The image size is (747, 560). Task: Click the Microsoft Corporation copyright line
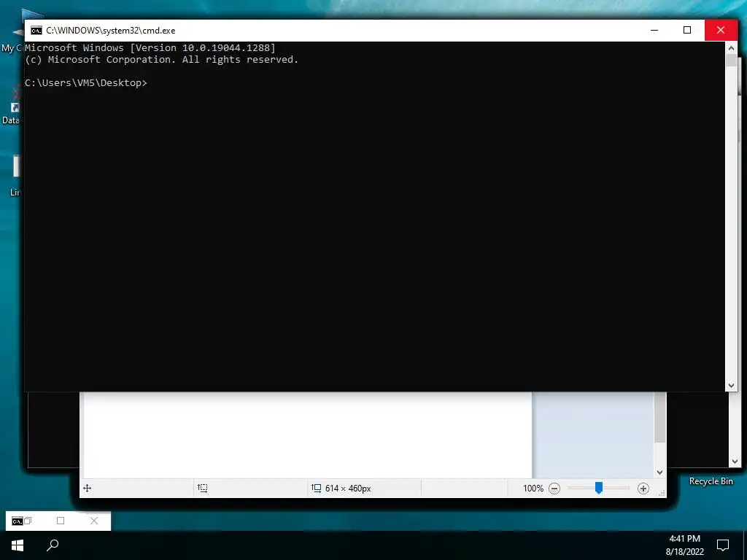click(161, 60)
